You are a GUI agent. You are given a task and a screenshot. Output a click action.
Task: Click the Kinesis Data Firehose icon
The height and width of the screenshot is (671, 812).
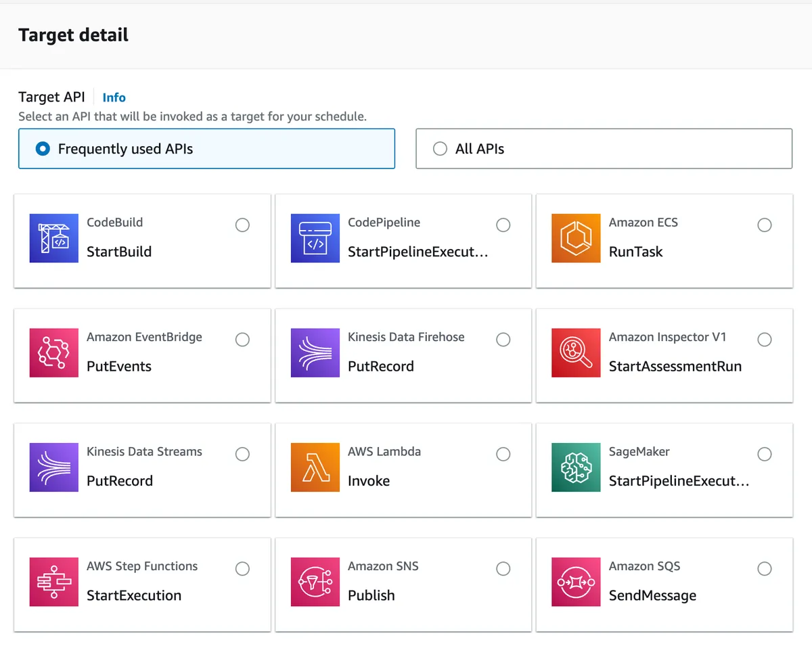pos(315,352)
